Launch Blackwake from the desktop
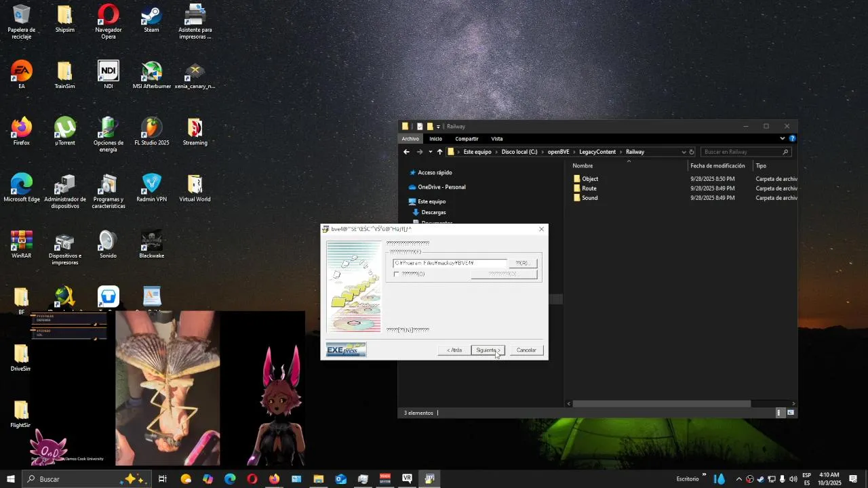The width and height of the screenshot is (868, 488). coord(152,245)
